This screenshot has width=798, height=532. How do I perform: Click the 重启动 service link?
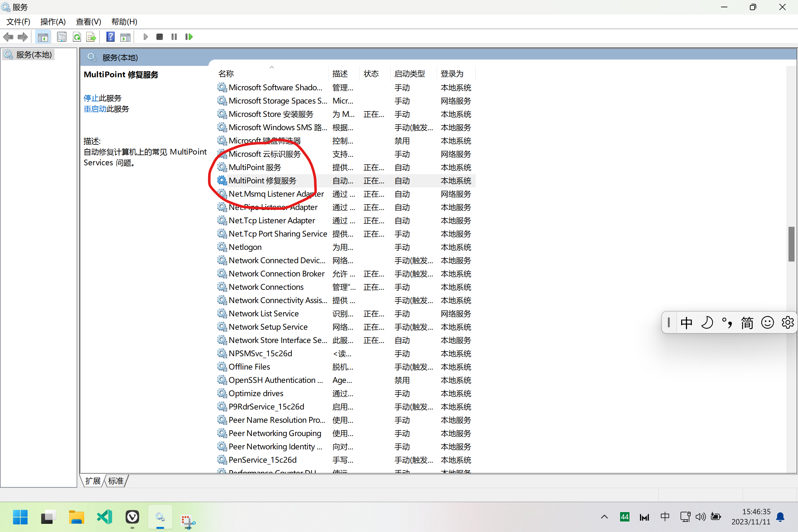point(95,109)
